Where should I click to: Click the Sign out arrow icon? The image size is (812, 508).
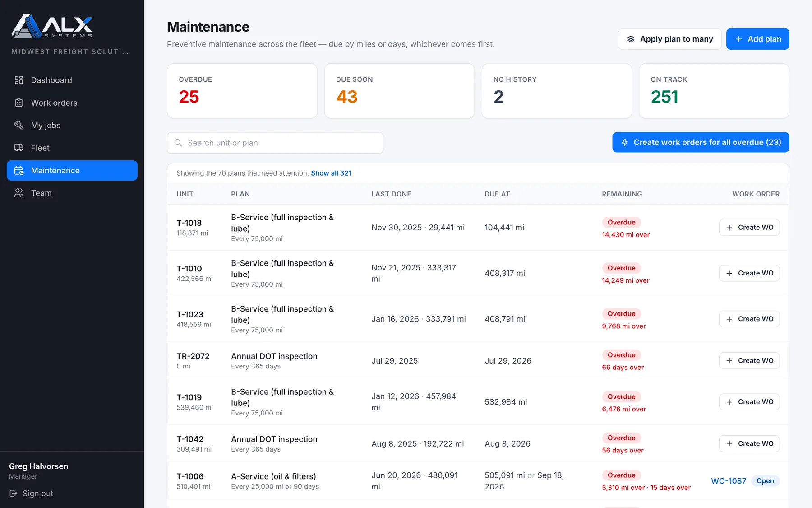pyautogui.click(x=14, y=493)
